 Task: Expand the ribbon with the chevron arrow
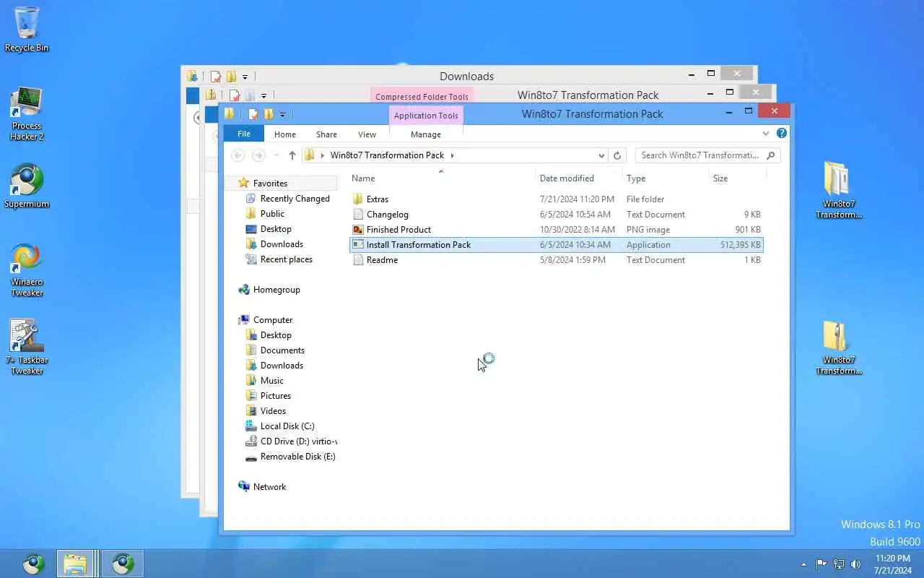tap(766, 134)
